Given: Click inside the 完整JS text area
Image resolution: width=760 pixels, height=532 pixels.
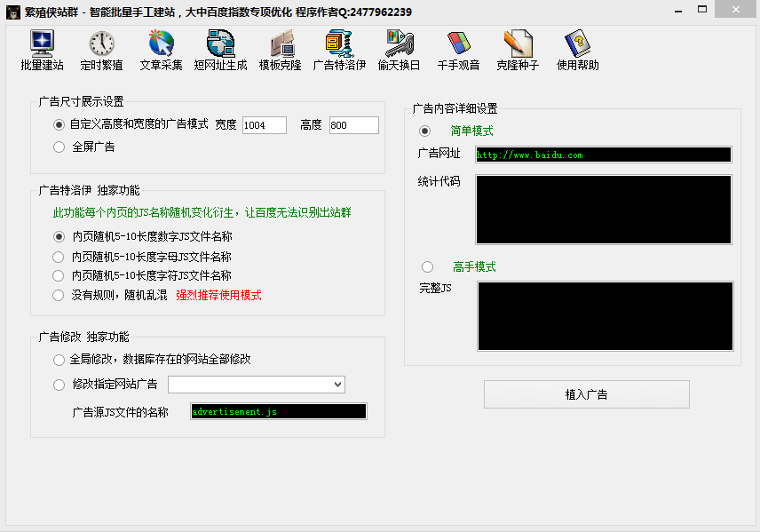Looking at the screenshot, I should click(x=606, y=316).
